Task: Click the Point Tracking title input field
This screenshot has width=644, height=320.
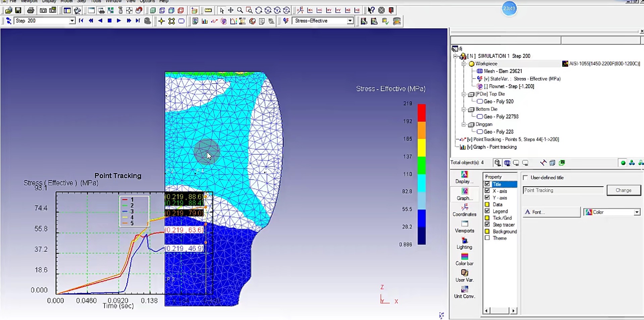Action: point(563,190)
